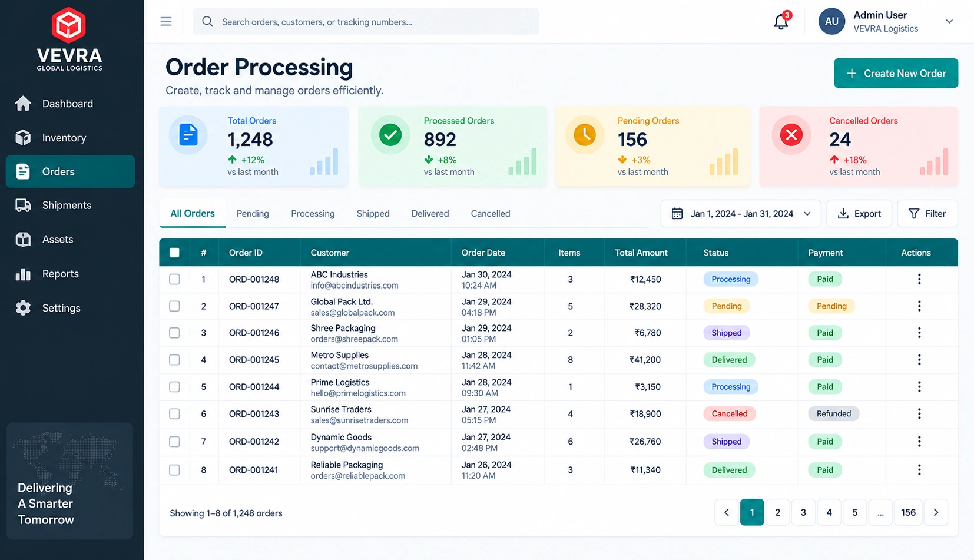Go to page 5
The width and height of the screenshot is (974, 560).
854,512
